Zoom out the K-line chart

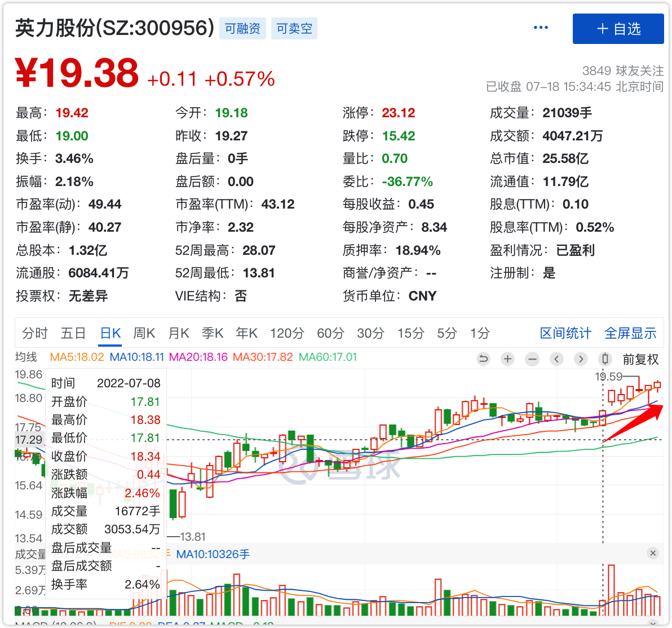[x=532, y=359]
